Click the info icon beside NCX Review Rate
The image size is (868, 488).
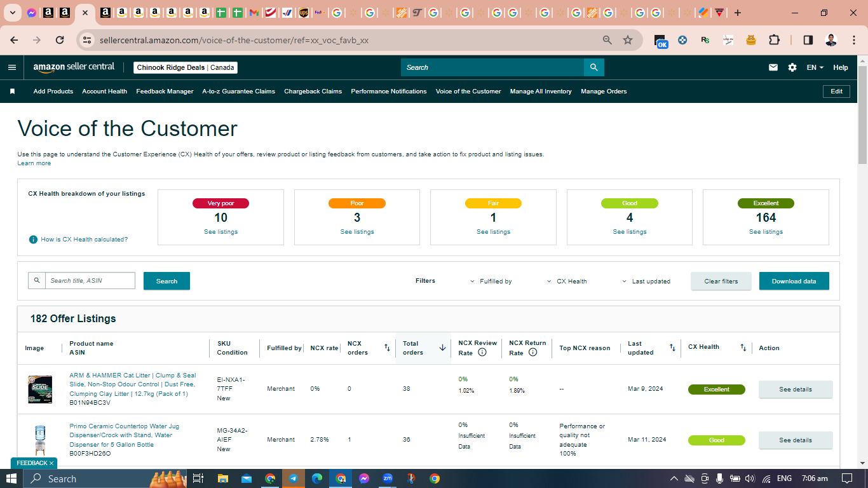tap(482, 352)
